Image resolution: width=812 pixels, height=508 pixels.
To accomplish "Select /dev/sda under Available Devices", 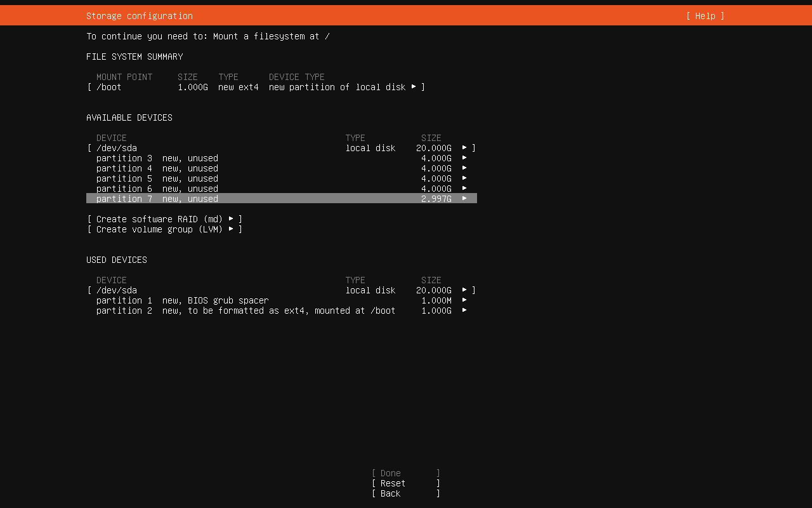I will point(117,148).
